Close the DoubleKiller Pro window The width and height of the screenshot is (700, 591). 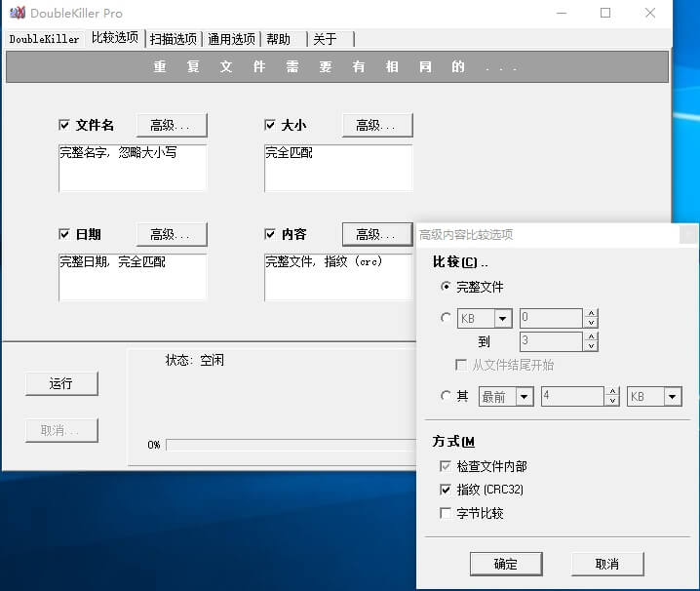tap(650, 13)
